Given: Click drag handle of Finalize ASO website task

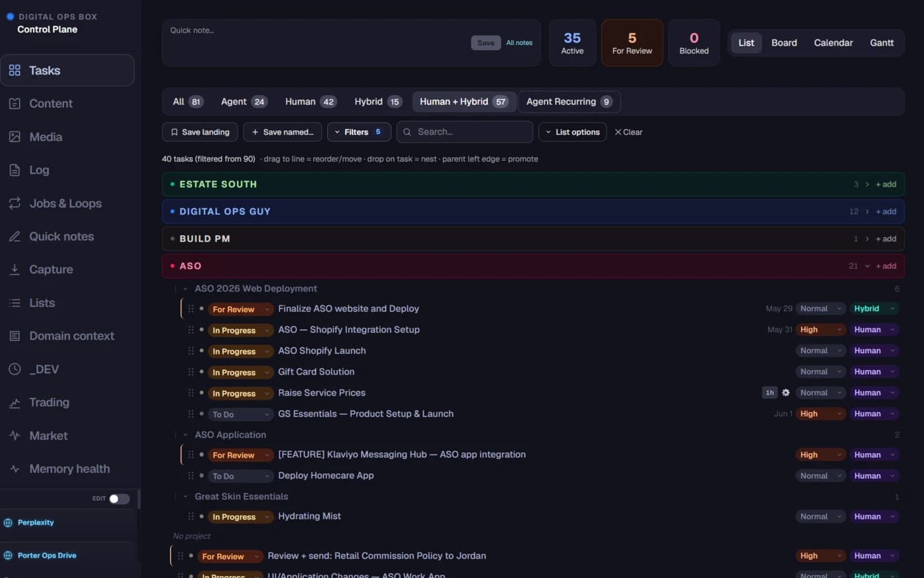Looking at the screenshot, I should point(191,308).
